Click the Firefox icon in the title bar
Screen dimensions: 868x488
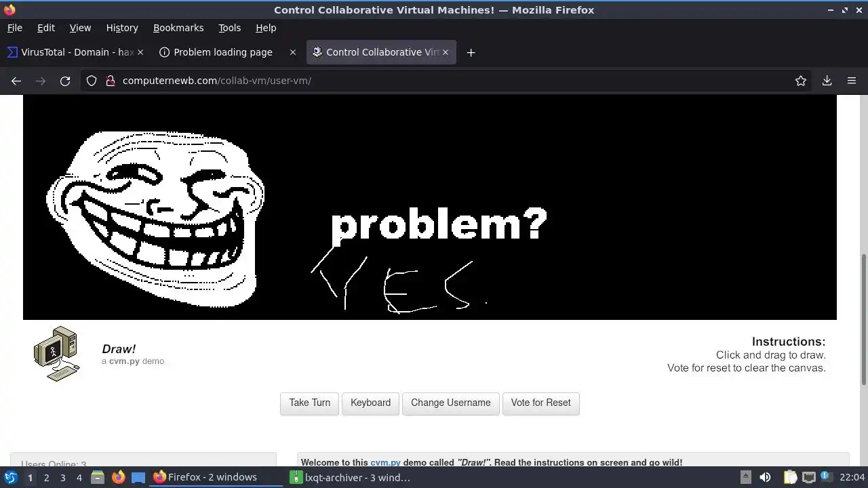click(x=9, y=9)
